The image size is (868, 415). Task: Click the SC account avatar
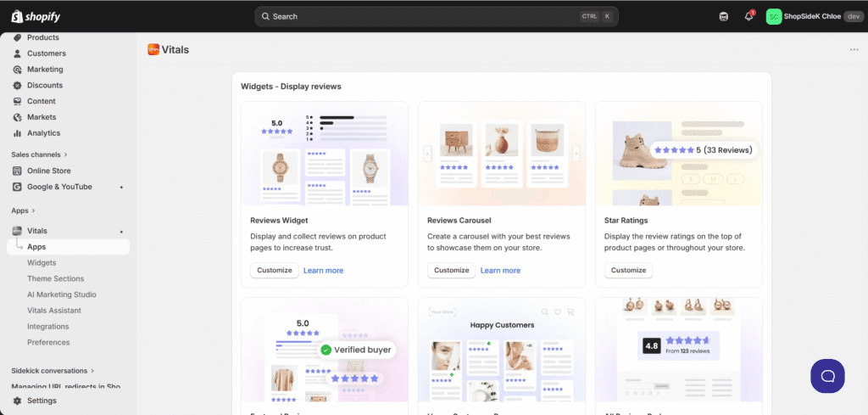[773, 17]
